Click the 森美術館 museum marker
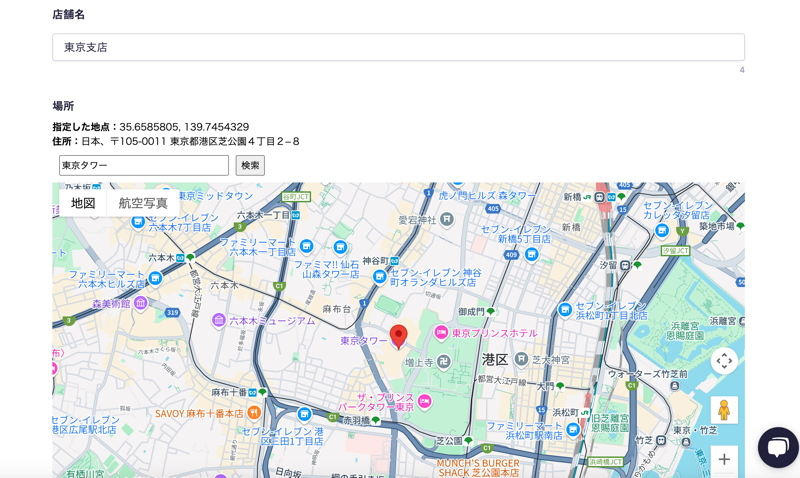The width and height of the screenshot is (800, 478). (141, 303)
